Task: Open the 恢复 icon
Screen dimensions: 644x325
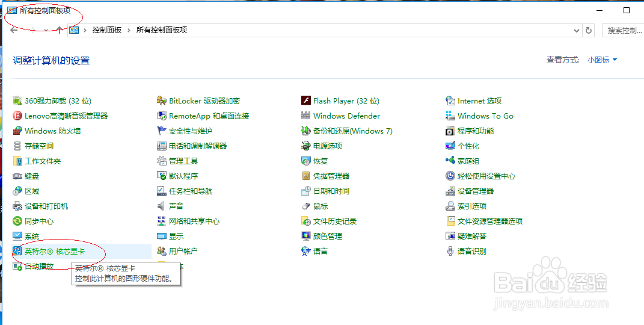Action: pyautogui.click(x=305, y=161)
